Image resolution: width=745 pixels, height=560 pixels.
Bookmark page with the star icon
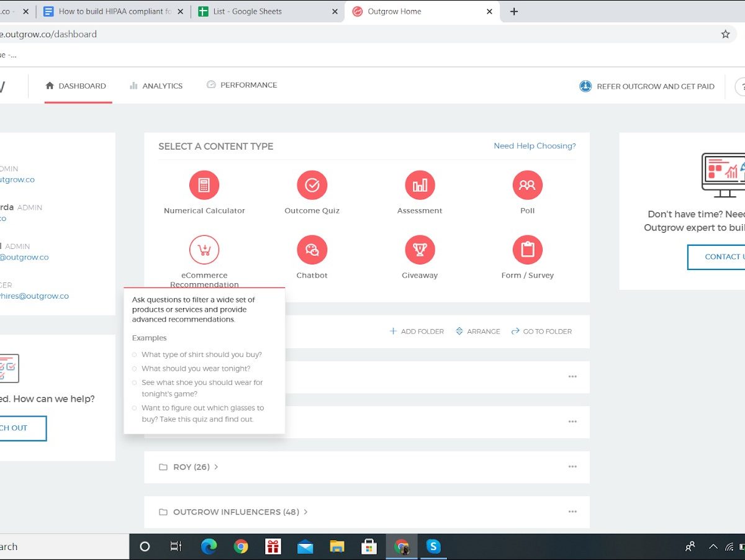point(725,34)
